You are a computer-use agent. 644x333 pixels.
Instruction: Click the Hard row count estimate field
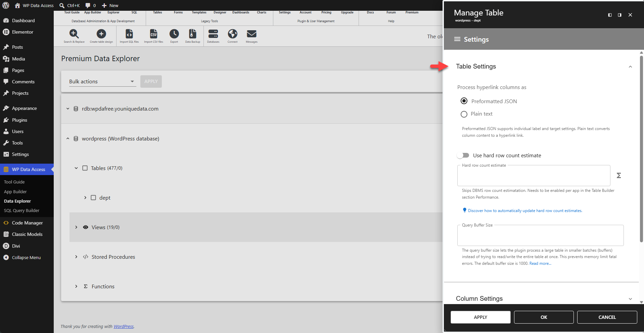(534, 176)
